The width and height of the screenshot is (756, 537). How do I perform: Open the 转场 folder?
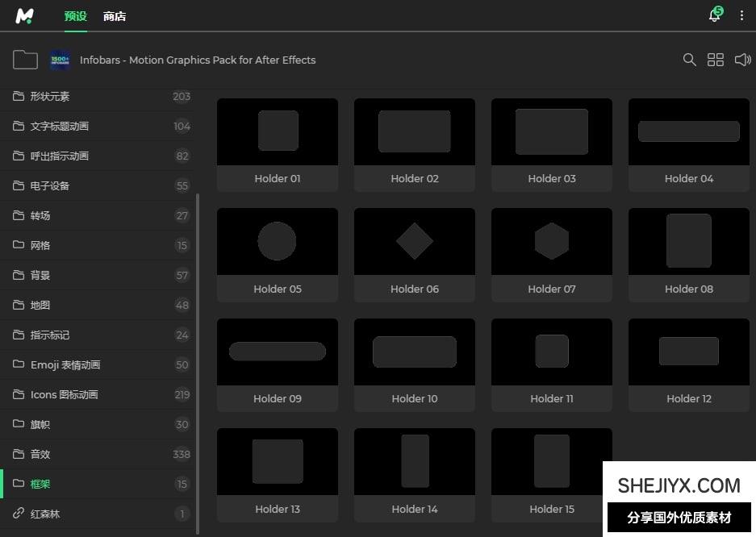point(40,215)
